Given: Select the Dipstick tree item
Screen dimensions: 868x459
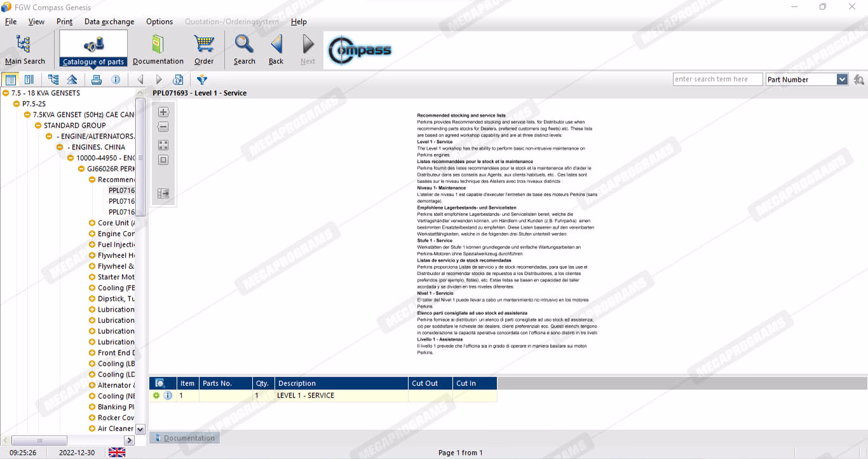Looking at the screenshot, I should (x=116, y=298).
